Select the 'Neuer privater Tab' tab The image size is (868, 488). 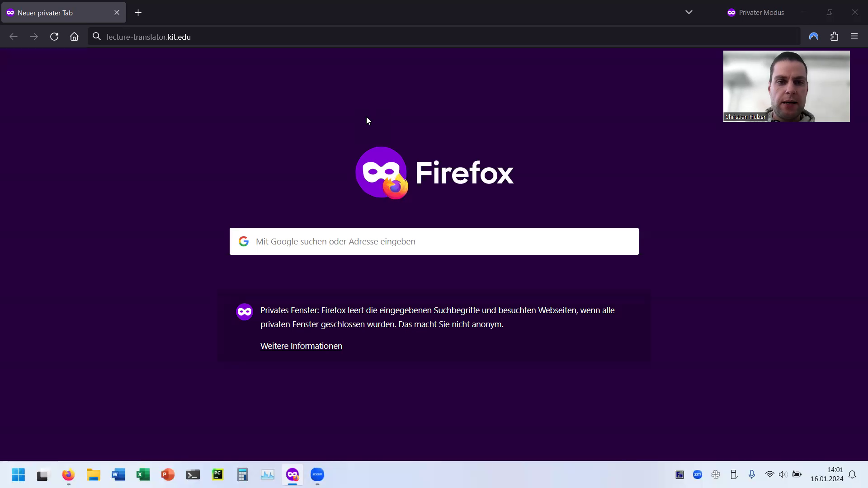point(64,13)
